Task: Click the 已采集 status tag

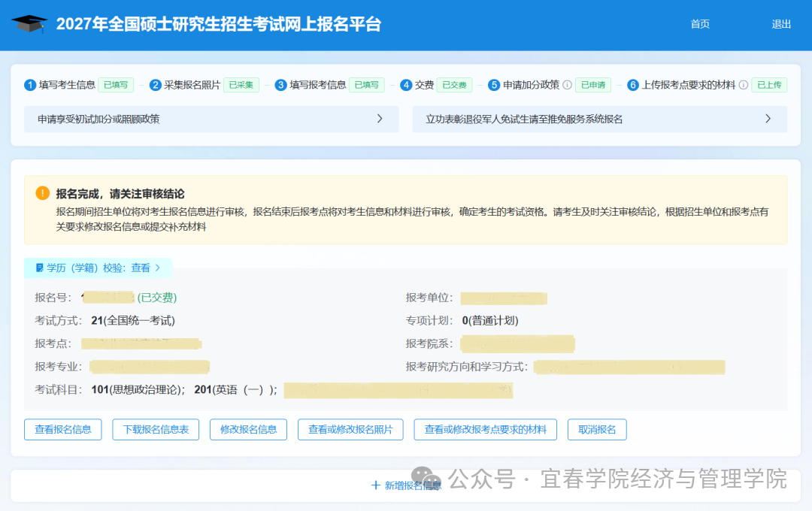Action: 241,85
